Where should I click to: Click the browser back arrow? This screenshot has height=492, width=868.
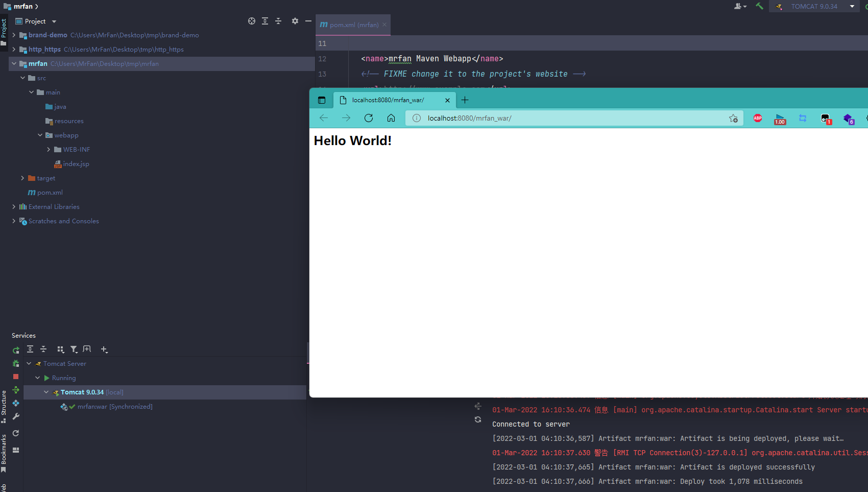click(324, 118)
